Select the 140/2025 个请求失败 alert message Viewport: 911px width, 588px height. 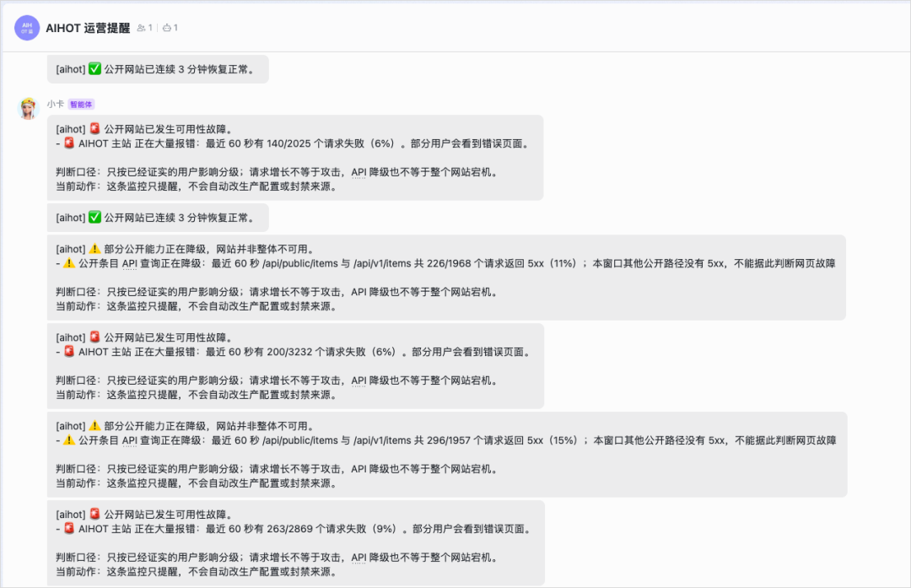[x=295, y=158]
